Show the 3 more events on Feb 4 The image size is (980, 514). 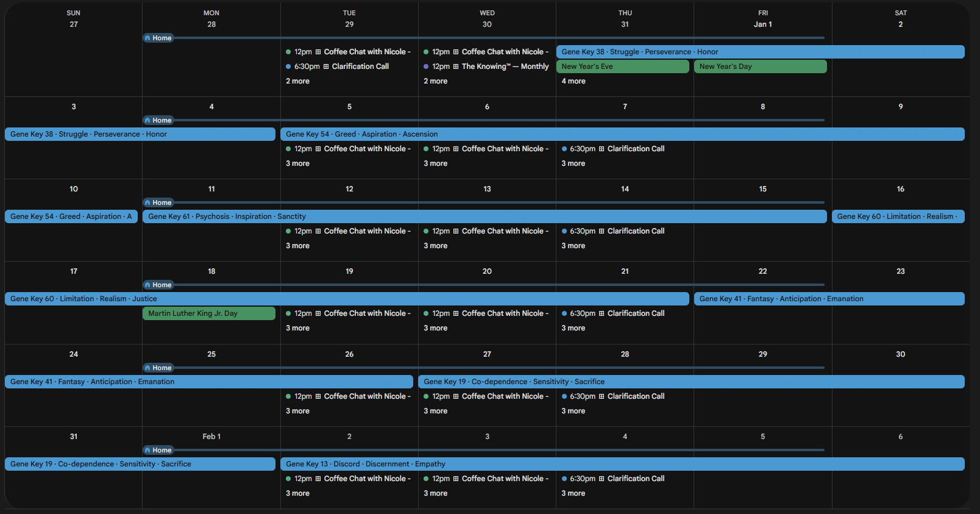point(573,493)
